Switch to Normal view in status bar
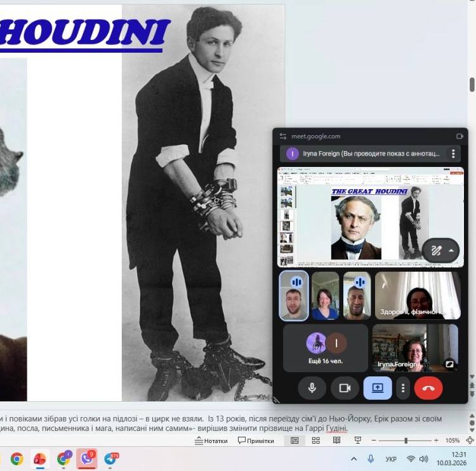The image size is (476, 471). (294, 441)
